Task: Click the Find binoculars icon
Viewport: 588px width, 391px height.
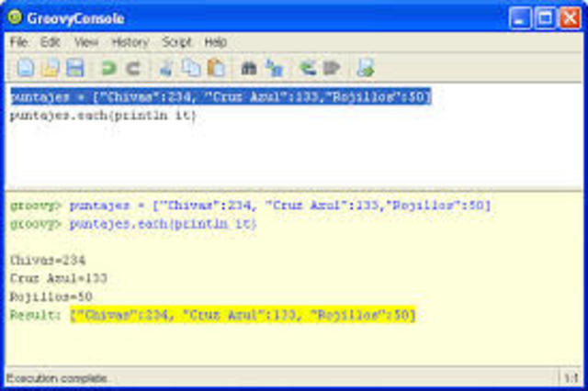Action: pyautogui.click(x=249, y=68)
